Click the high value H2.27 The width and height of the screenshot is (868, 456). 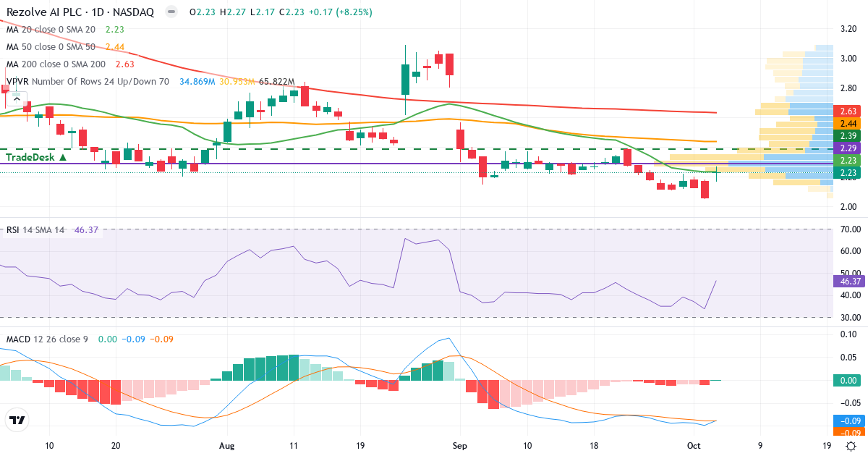[232, 12]
